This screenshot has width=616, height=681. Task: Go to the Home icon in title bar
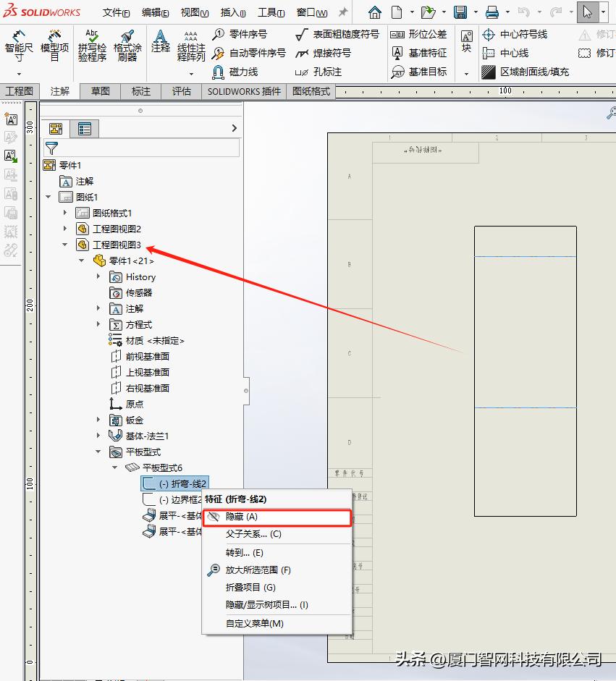pyautogui.click(x=374, y=12)
